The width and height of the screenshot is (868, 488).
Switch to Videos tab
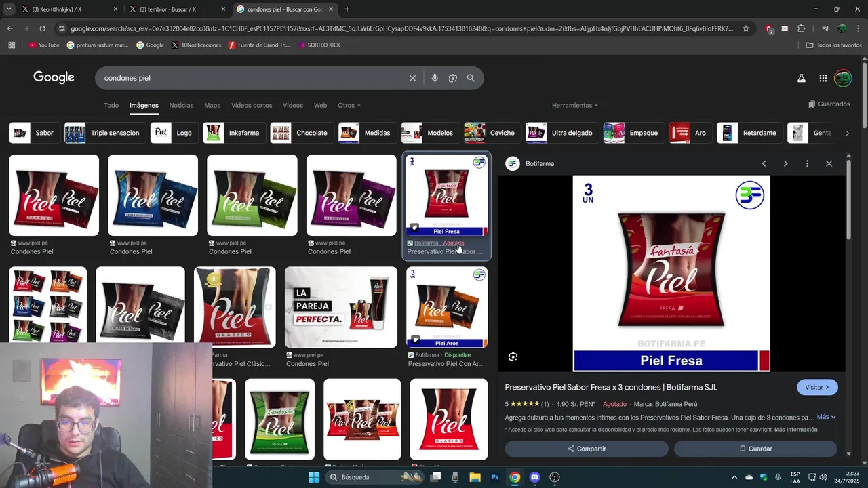coord(293,105)
